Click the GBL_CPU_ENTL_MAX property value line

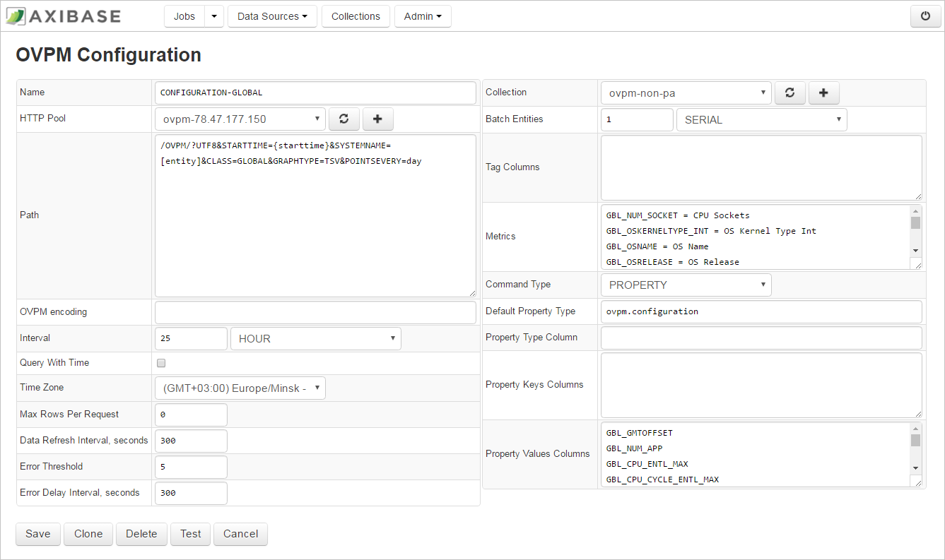[x=647, y=464]
